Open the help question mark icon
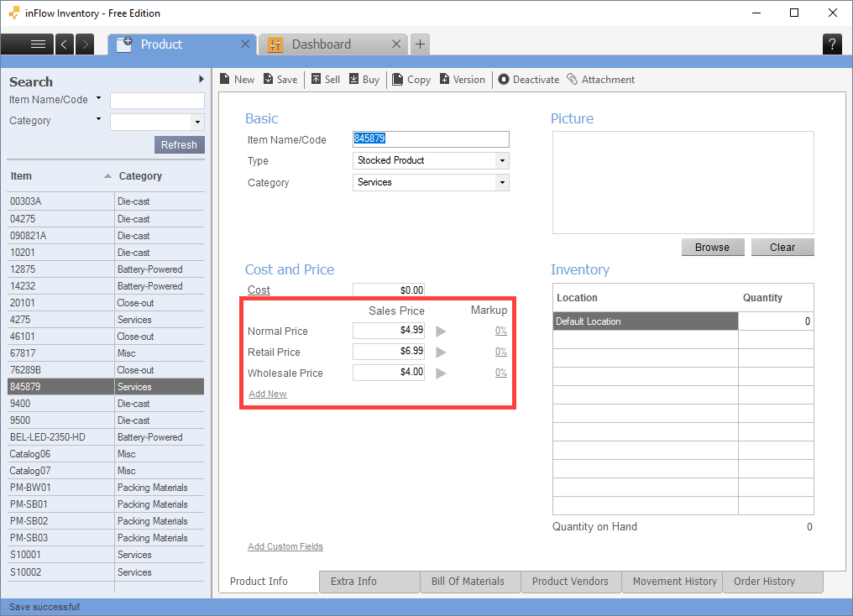The image size is (853, 616). click(x=832, y=44)
